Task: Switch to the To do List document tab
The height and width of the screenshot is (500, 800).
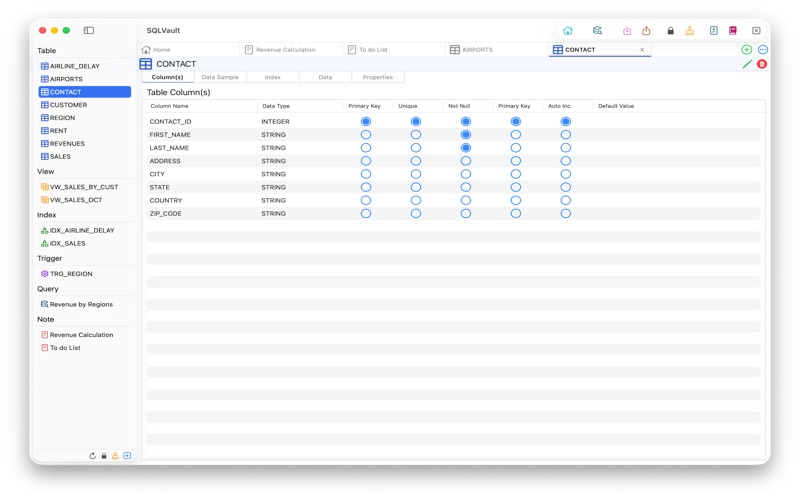Action: (x=394, y=49)
